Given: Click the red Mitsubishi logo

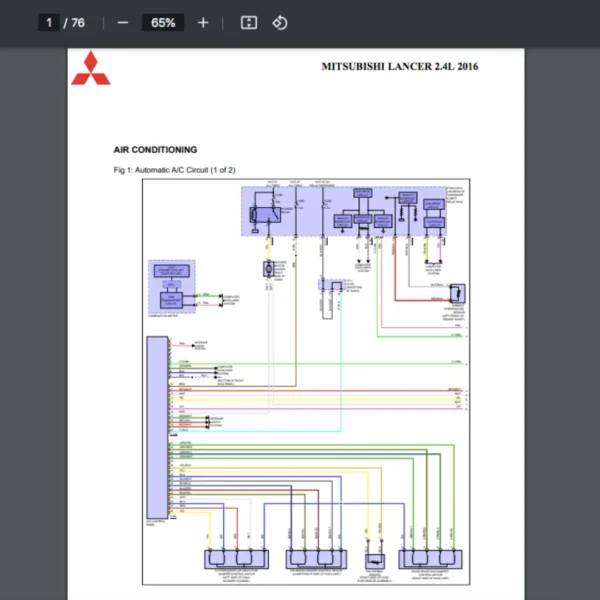Looking at the screenshot, I should click(x=91, y=68).
